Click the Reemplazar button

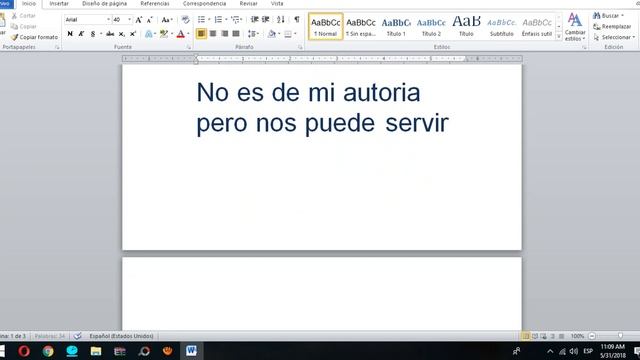click(x=612, y=27)
